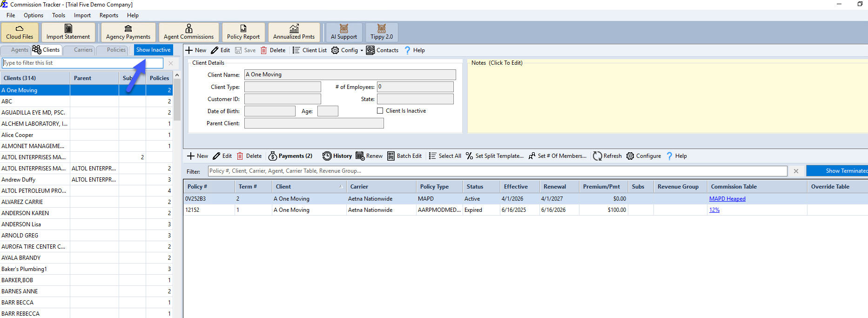Open Batch Edit

404,156
